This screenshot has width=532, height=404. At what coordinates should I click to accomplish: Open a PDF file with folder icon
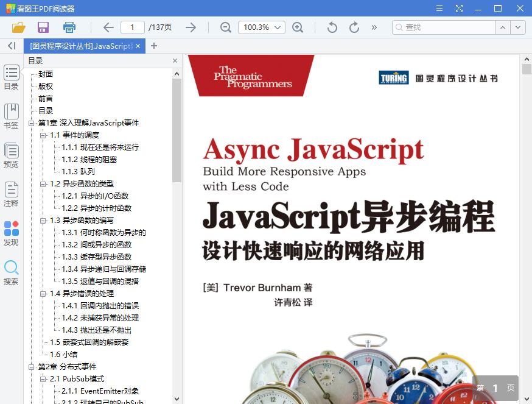click(18, 27)
